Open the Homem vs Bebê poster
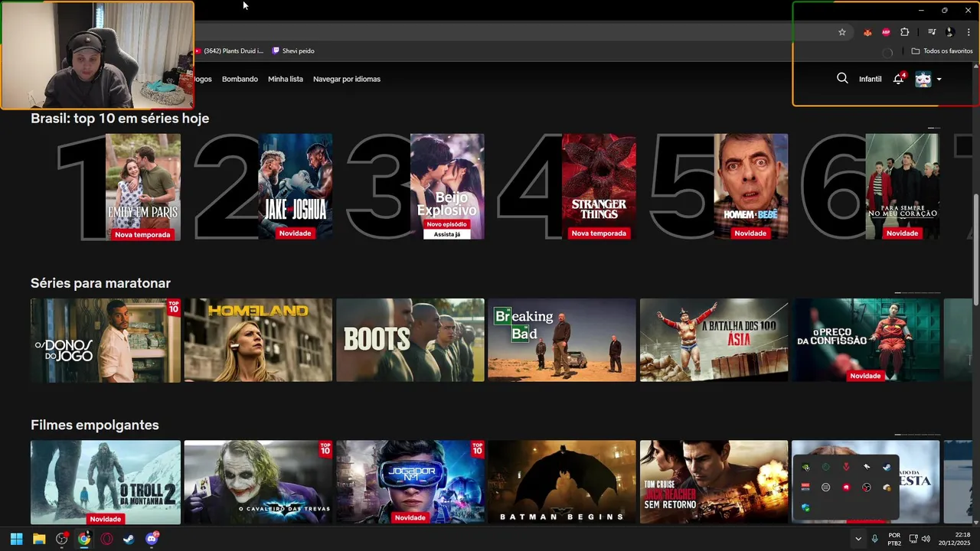980x551 pixels. (750, 187)
